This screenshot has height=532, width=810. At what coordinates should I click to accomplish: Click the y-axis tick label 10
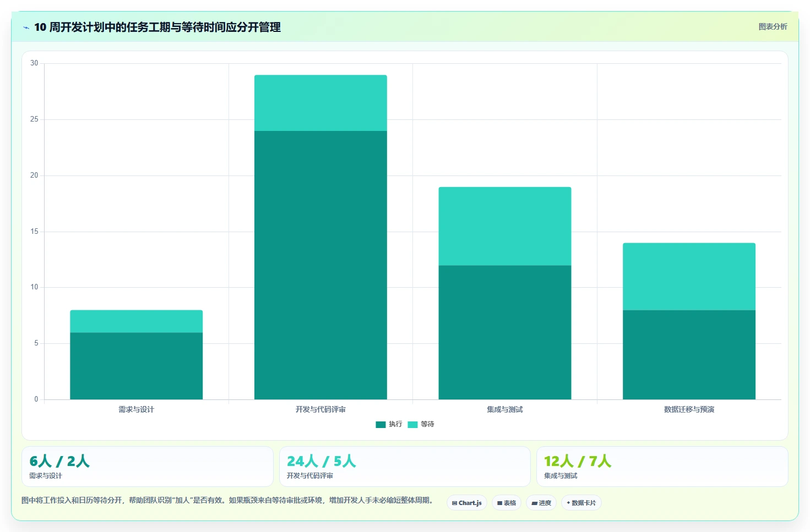tap(34, 287)
